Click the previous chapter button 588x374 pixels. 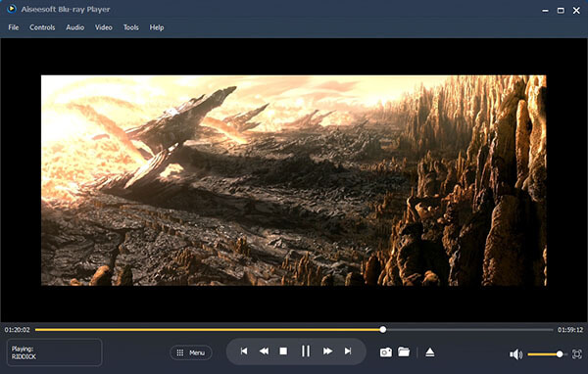click(244, 351)
